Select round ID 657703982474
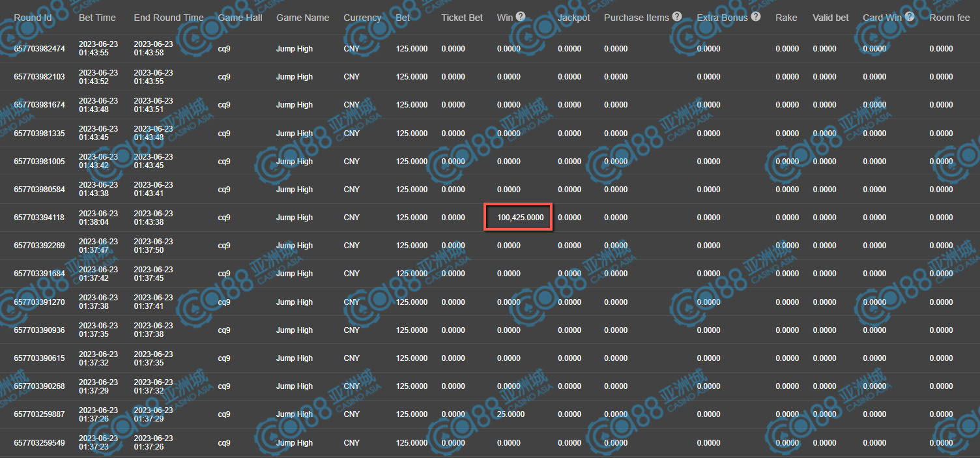This screenshot has width=980, height=458. pyautogui.click(x=39, y=49)
